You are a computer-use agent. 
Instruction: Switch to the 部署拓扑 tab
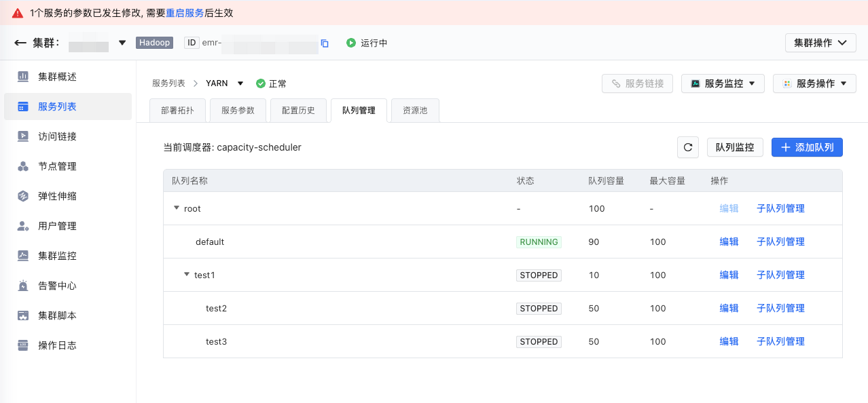[x=178, y=111]
